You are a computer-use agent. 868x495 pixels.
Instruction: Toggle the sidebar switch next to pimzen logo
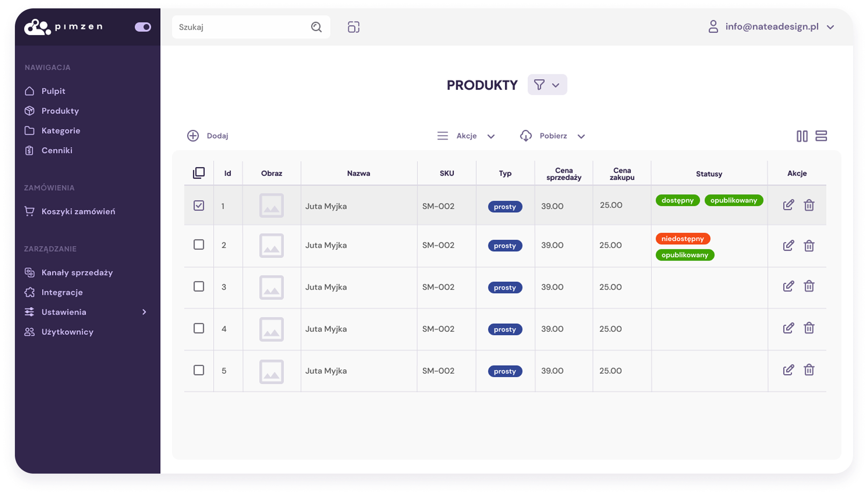click(x=143, y=27)
